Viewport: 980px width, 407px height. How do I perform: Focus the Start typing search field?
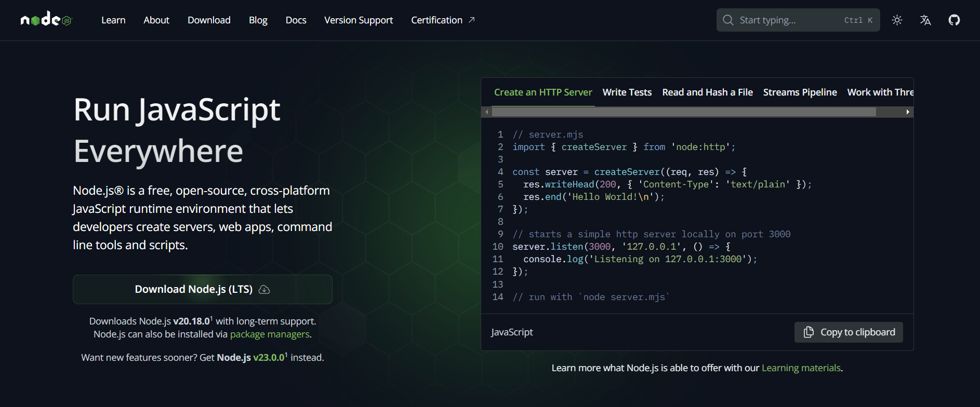(798, 20)
